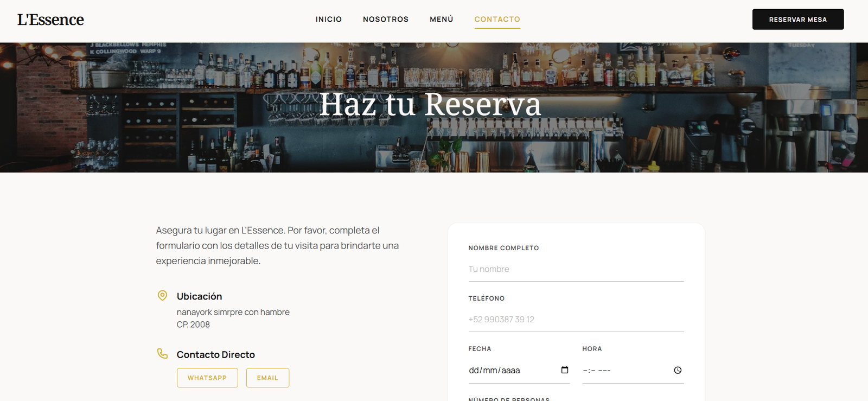Click the location pin icon beside Ubicación
Image resolution: width=868 pixels, height=401 pixels.
(x=162, y=296)
